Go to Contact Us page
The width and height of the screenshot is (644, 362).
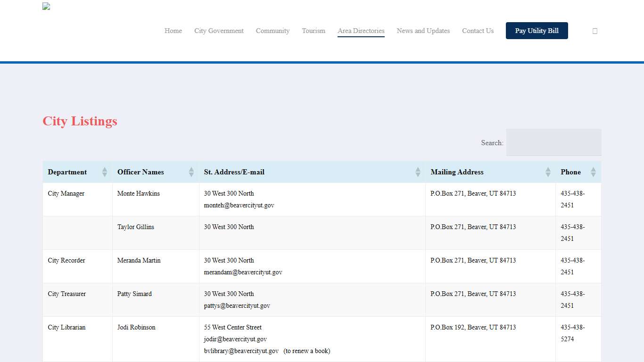[x=478, y=31]
